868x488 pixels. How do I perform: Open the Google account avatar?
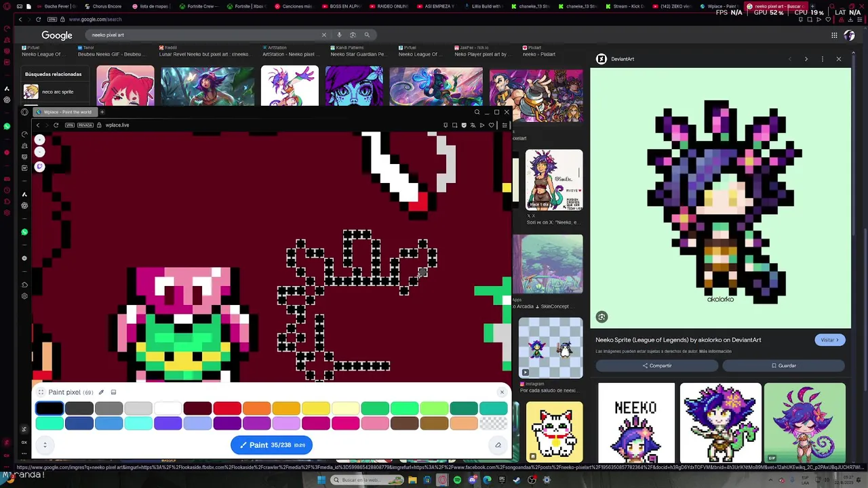(849, 35)
